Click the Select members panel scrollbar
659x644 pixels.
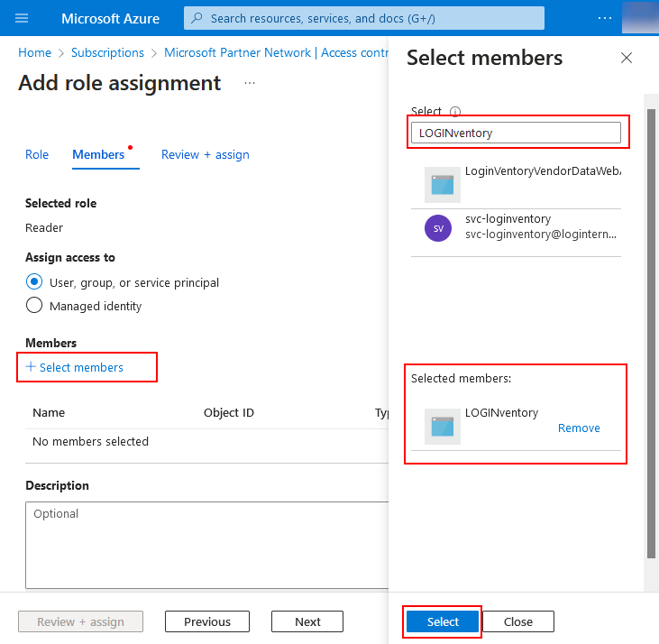pyautogui.click(x=651, y=334)
